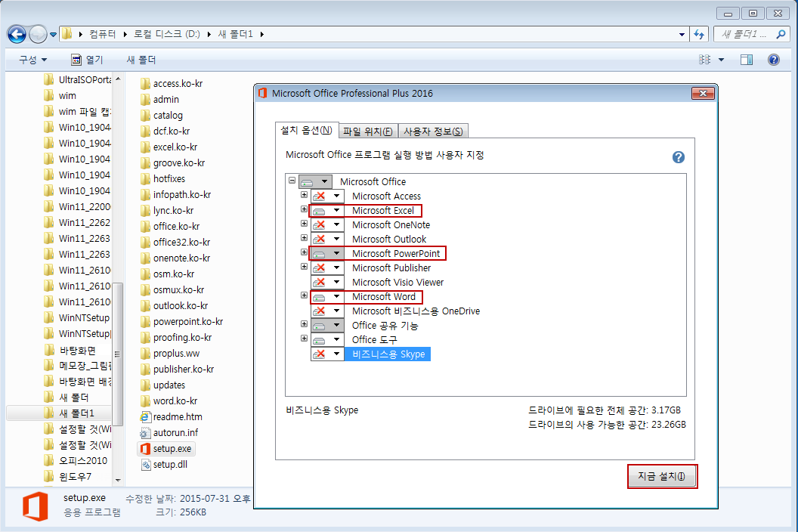Open root Microsoft Office install state dropdown

(x=316, y=181)
